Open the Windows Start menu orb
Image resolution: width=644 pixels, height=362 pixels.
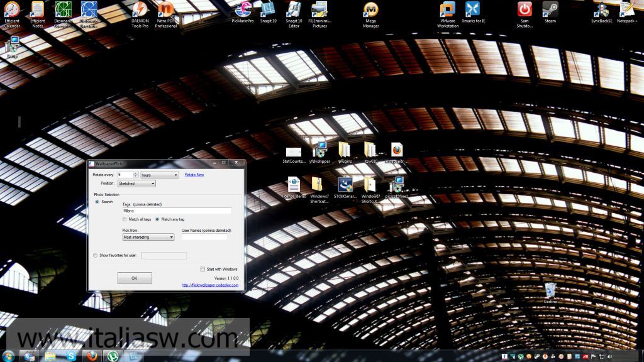pos(8,356)
